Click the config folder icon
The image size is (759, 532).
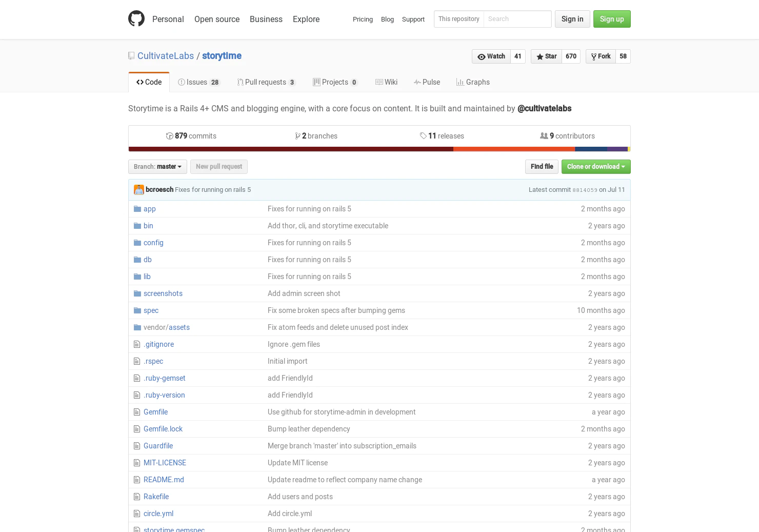tap(137, 243)
